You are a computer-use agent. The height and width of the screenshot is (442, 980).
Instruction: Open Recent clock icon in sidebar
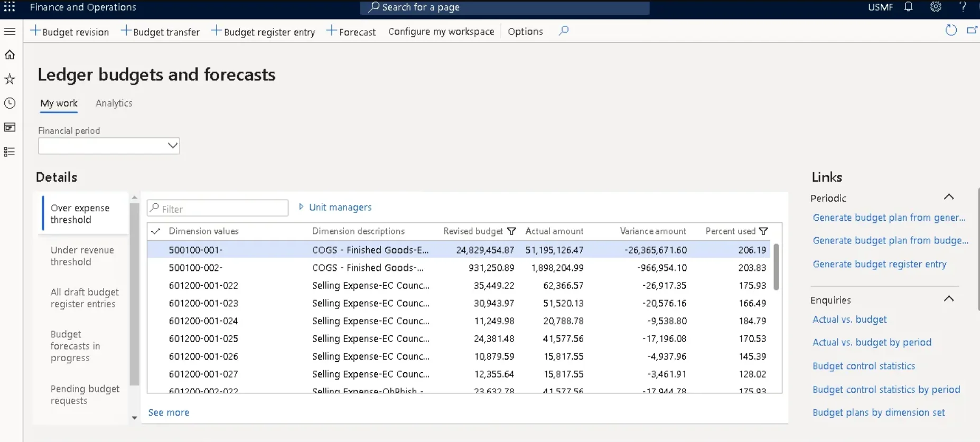click(x=10, y=103)
